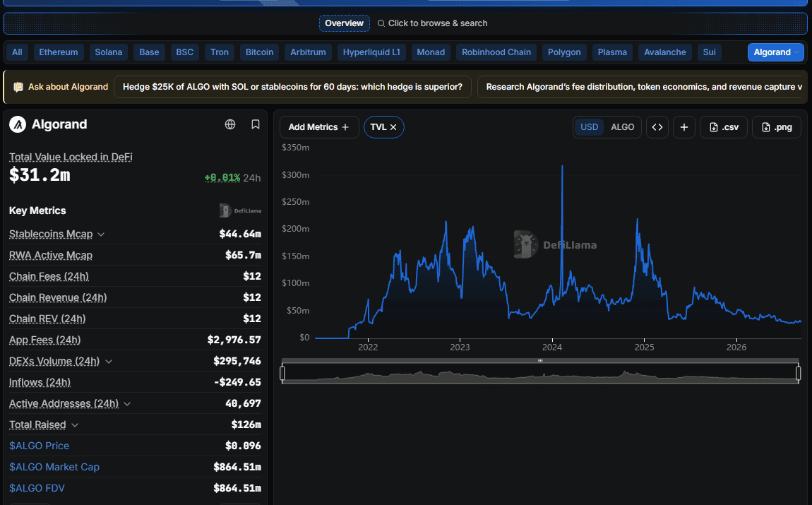Remove the TVL metric chip
The image size is (812, 505).
pyautogui.click(x=393, y=127)
